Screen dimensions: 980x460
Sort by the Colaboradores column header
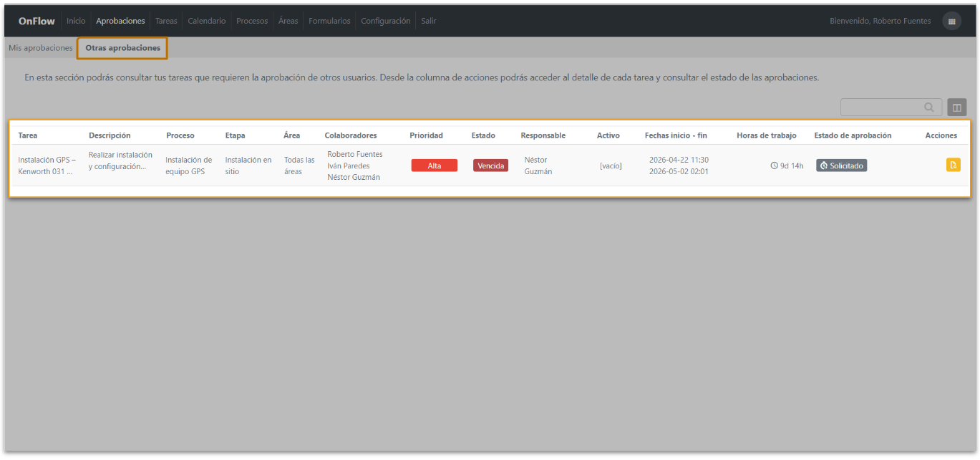[x=351, y=135]
